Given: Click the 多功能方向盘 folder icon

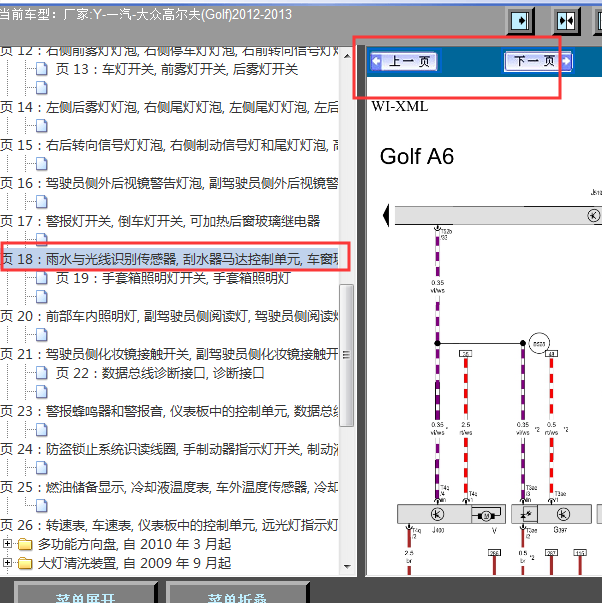Looking at the screenshot, I should [25, 544].
